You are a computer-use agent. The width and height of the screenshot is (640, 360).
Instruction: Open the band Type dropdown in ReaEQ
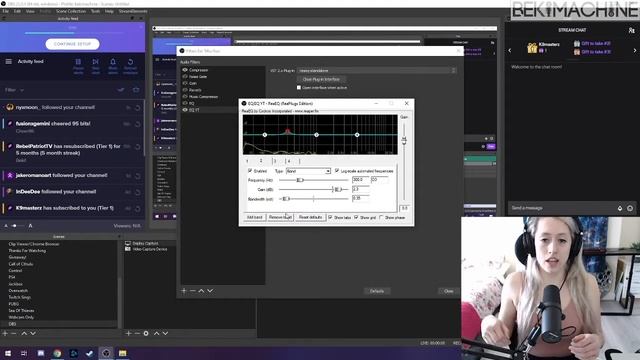(x=308, y=171)
